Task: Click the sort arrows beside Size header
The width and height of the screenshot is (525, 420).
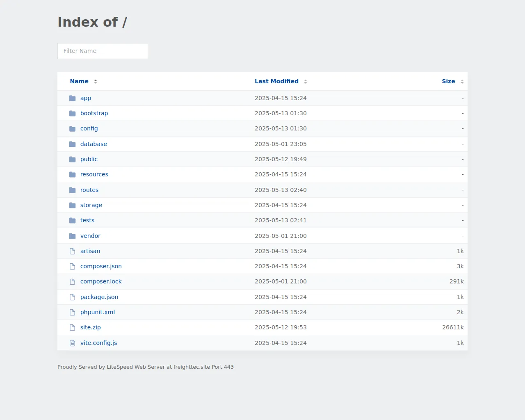Action: (x=462, y=82)
